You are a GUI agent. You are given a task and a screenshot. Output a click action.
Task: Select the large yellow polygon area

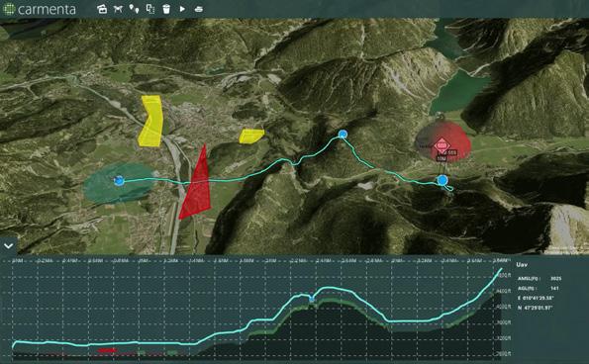coord(150,121)
